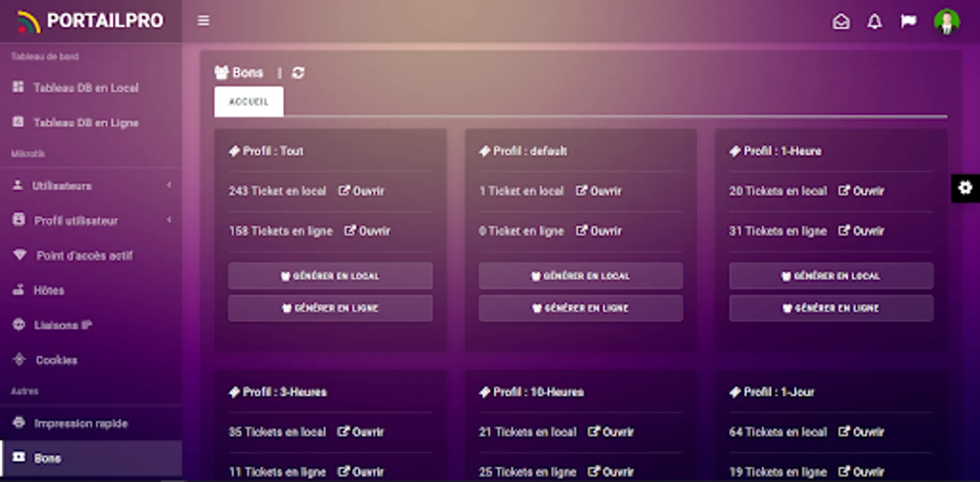
Task: Open the 35 local tickets of Profil 3-Heures
Action: click(361, 432)
